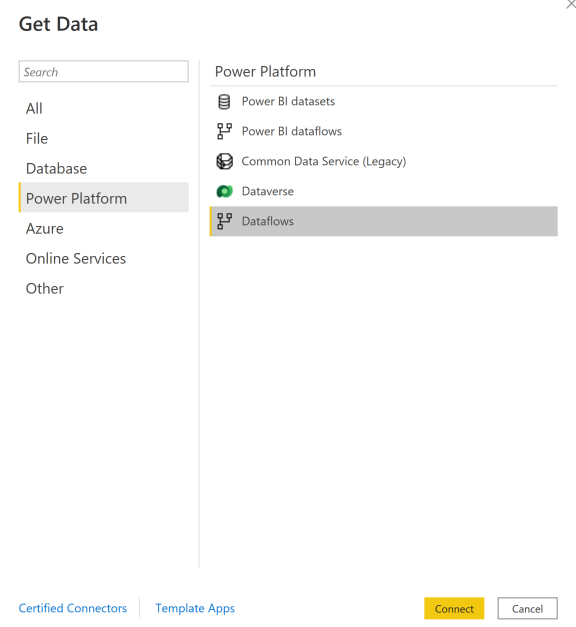The image size is (576, 627).
Task: Choose Power BI datasets connector
Action: point(384,101)
